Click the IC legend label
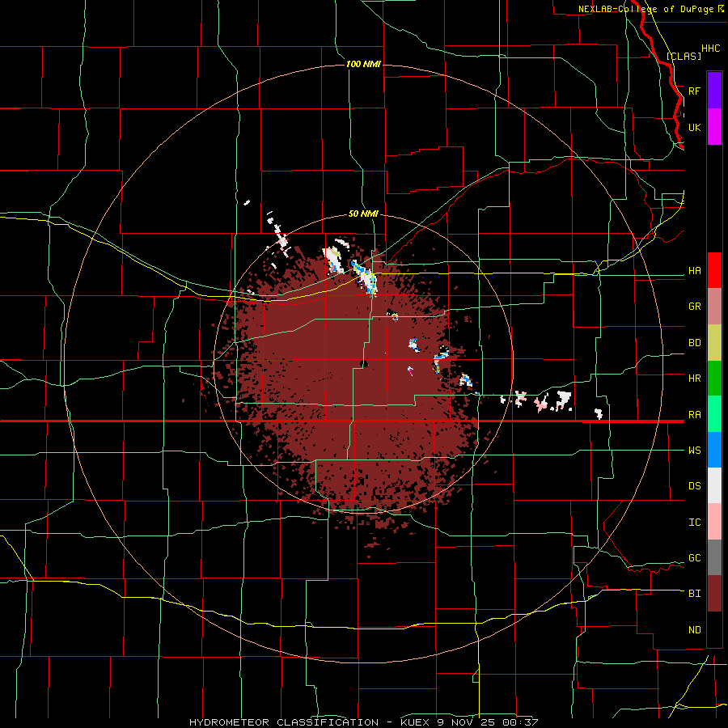 coord(694,523)
